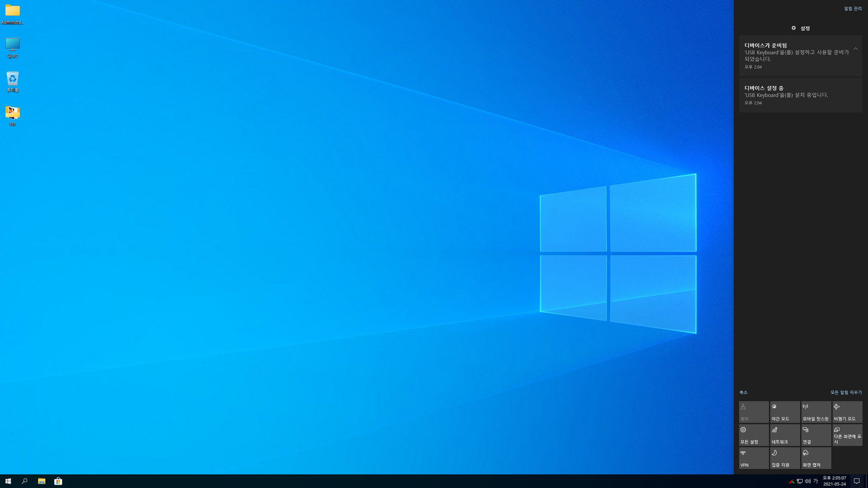The width and height of the screenshot is (868, 488).
Task: Open 알림 관리 manage notifications link
Action: 853,9
